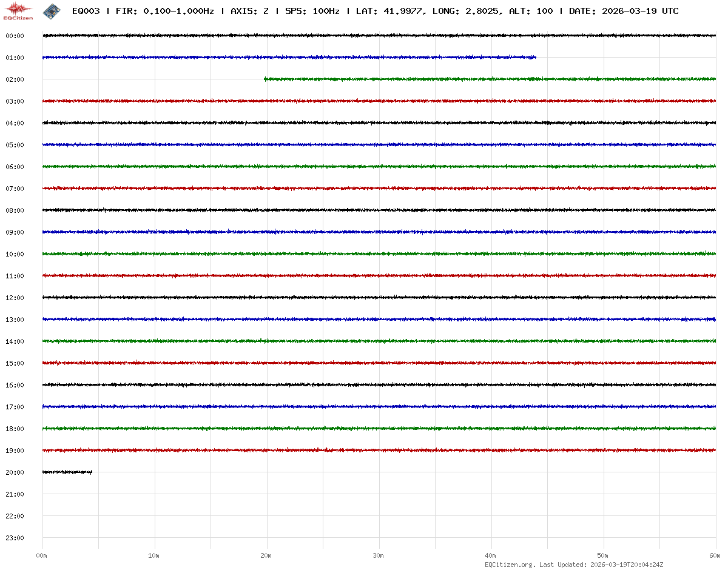Image resolution: width=728 pixels, height=570 pixels.
Task: Click the sensor device icon beside EQ003
Action: 52,11
